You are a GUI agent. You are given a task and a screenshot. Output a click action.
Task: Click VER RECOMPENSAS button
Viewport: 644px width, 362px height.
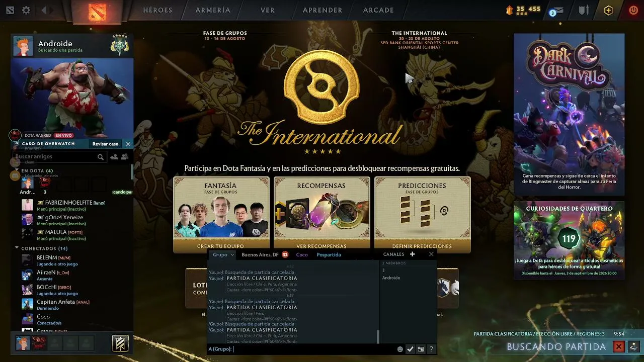coord(321,246)
